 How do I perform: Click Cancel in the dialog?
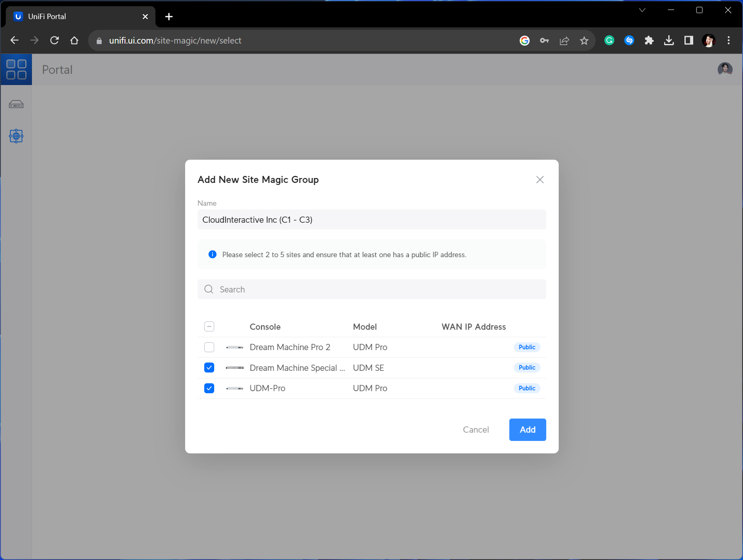point(476,430)
